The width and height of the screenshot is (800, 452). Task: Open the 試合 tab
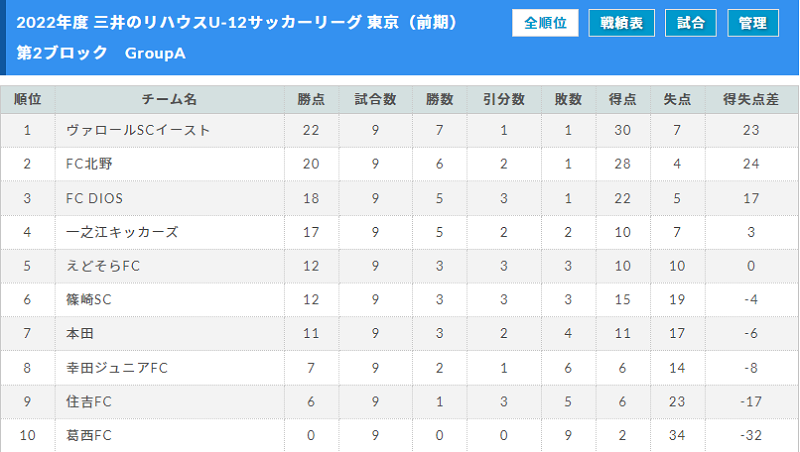point(691,23)
